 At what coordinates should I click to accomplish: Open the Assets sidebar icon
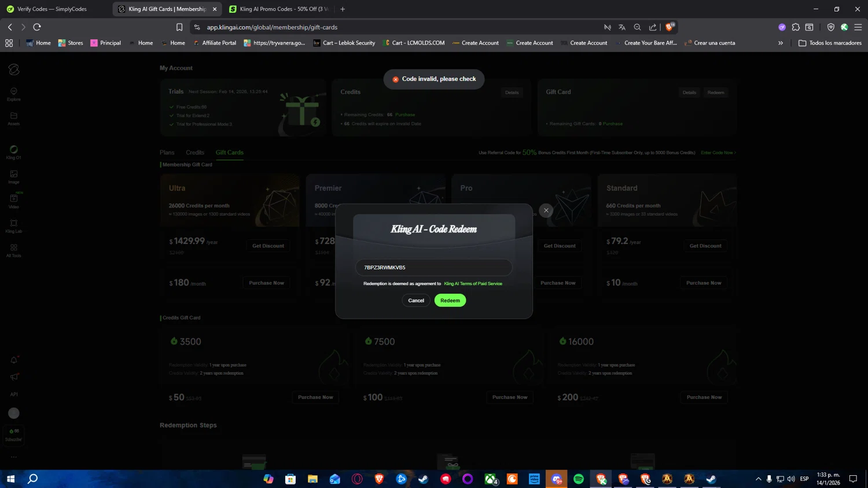coord(14,119)
